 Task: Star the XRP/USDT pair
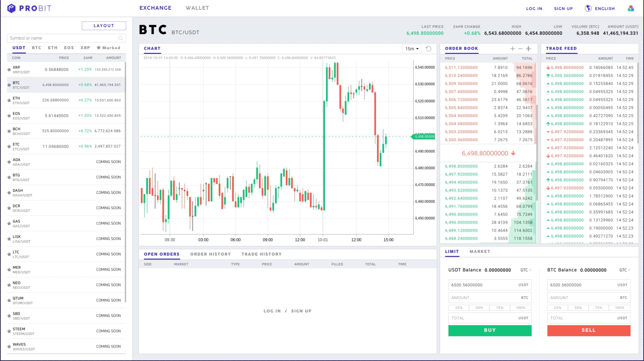click(x=9, y=70)
